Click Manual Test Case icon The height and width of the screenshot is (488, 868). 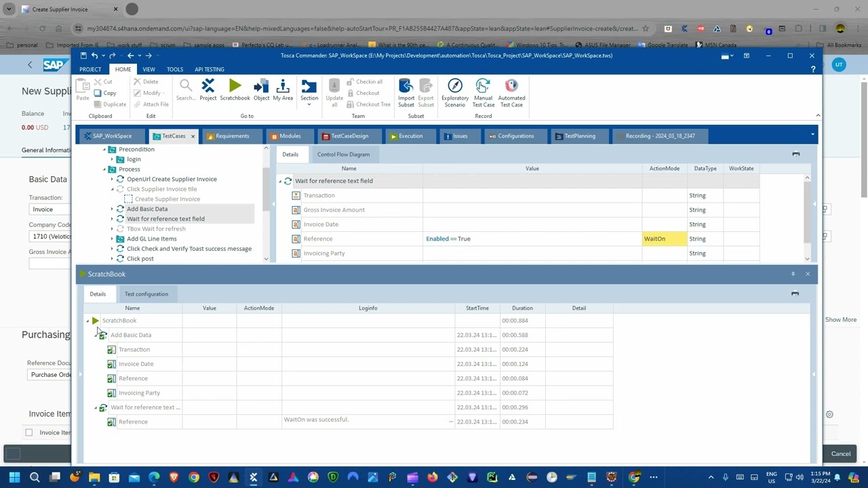(483, 93)
